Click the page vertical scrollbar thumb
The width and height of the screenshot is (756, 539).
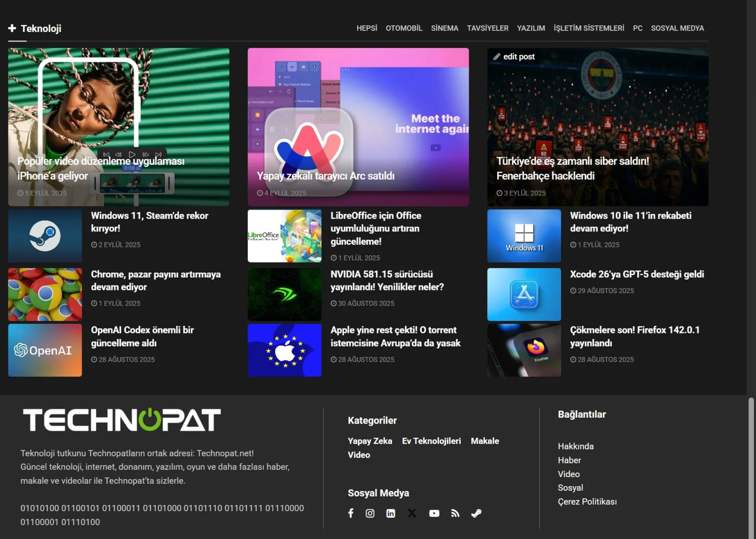[751, 468]
